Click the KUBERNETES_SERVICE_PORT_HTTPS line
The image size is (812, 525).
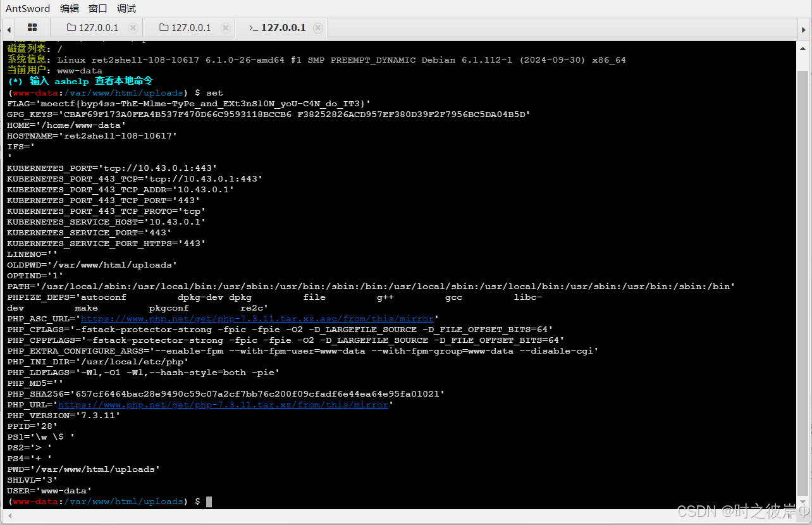click(x=106, y=244)
